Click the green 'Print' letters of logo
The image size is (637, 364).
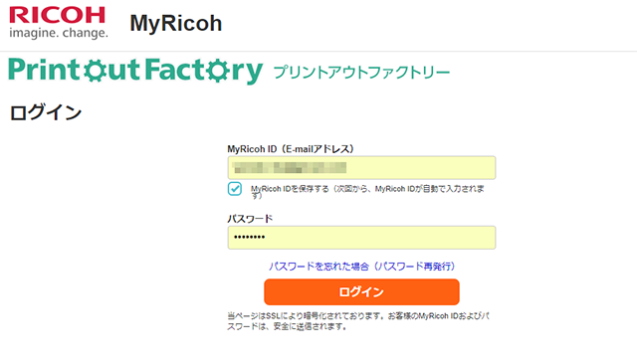(x=45, y=70)
